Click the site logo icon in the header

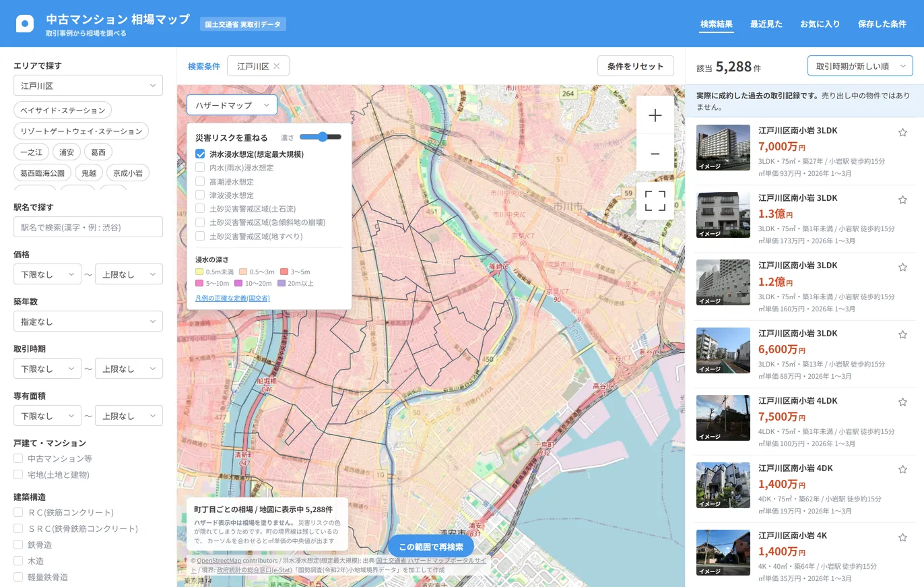click(x=25, y=24)
